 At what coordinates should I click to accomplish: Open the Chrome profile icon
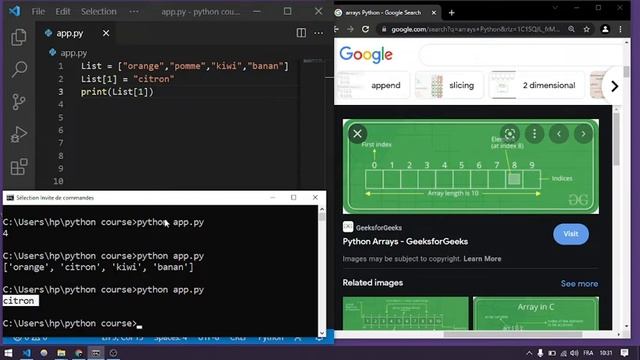(605, 29)
